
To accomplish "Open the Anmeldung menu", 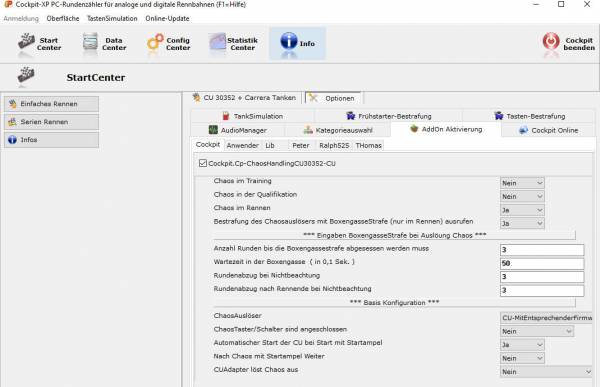I will click(21, 18).
